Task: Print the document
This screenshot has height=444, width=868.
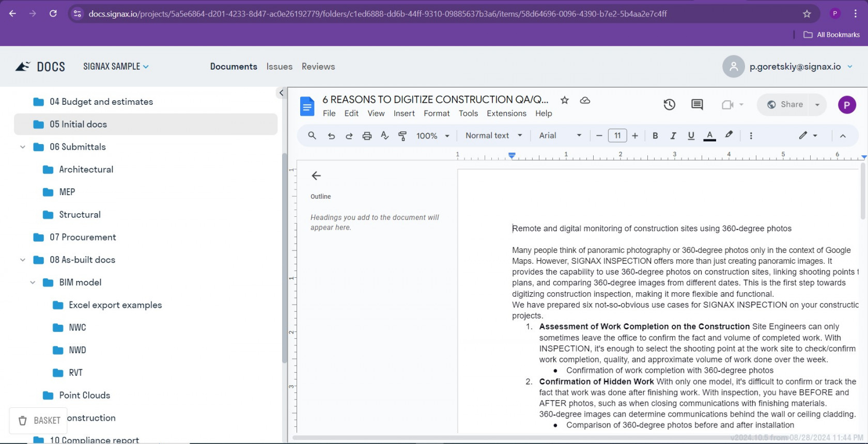Action: (367, 136)
